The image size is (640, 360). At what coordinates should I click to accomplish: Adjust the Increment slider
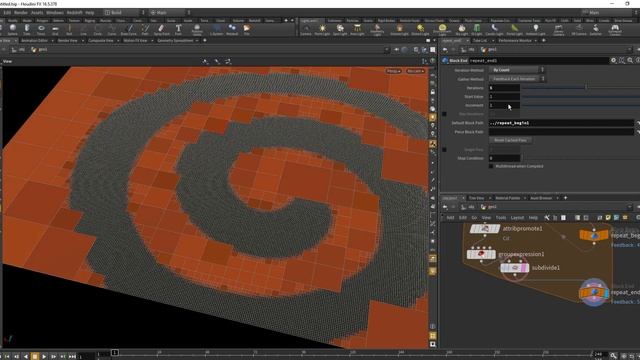click(581, 105)
